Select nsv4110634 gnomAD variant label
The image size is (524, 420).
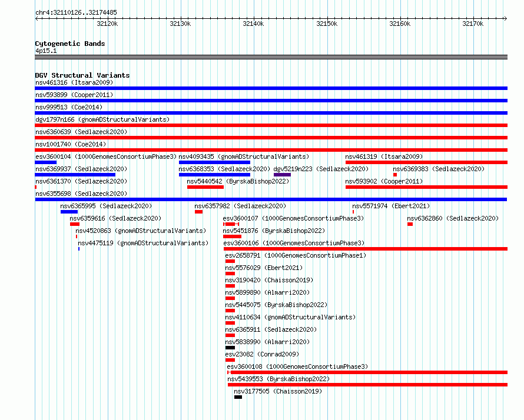click(x=290, y=317)
